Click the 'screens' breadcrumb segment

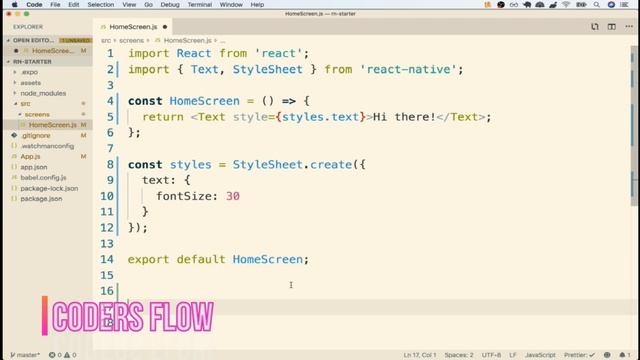coord(131,40)
